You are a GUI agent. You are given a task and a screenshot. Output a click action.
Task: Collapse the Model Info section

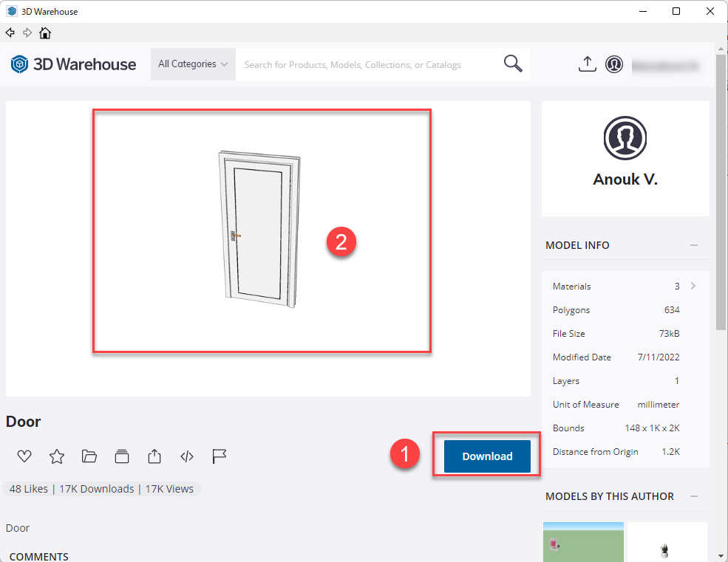694,245
